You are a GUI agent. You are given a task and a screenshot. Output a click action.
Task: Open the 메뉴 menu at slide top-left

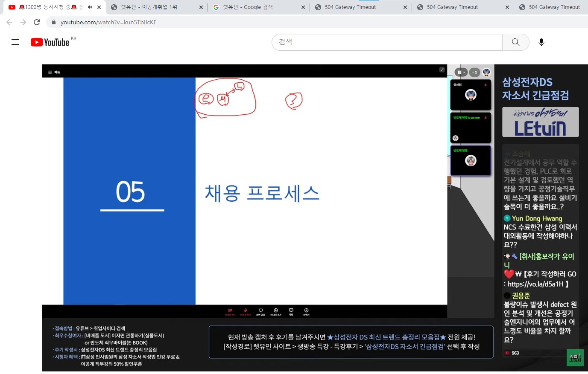click(54, 72)
